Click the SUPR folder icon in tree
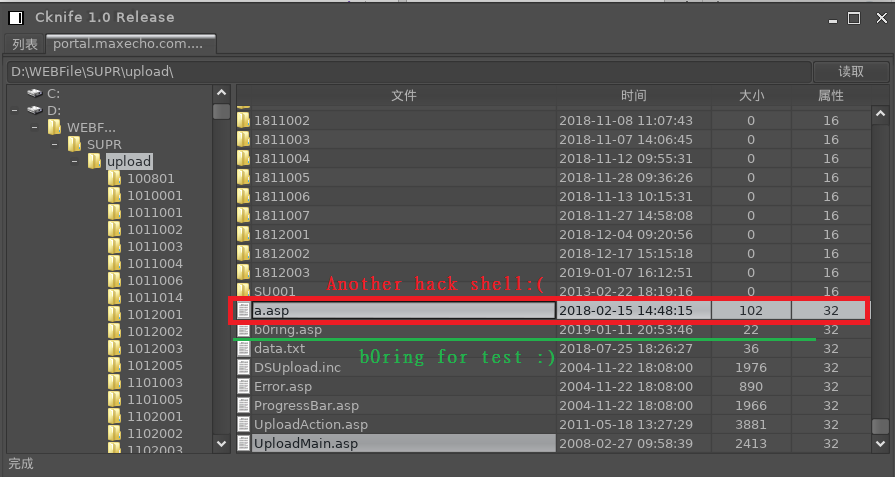Viewport: 895px width, 477px height. tap(74, 144)
